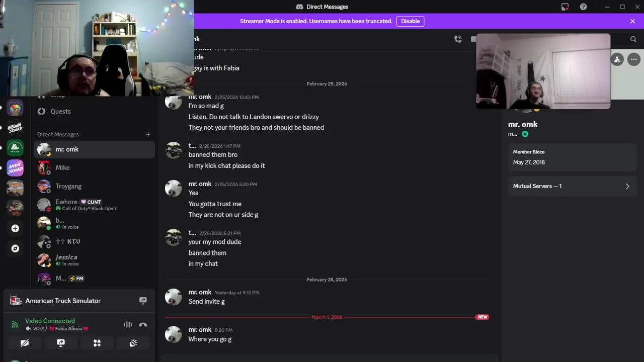Open the soundboard icon
Viewport: 644px width, 362px height.
click(133, 343)
